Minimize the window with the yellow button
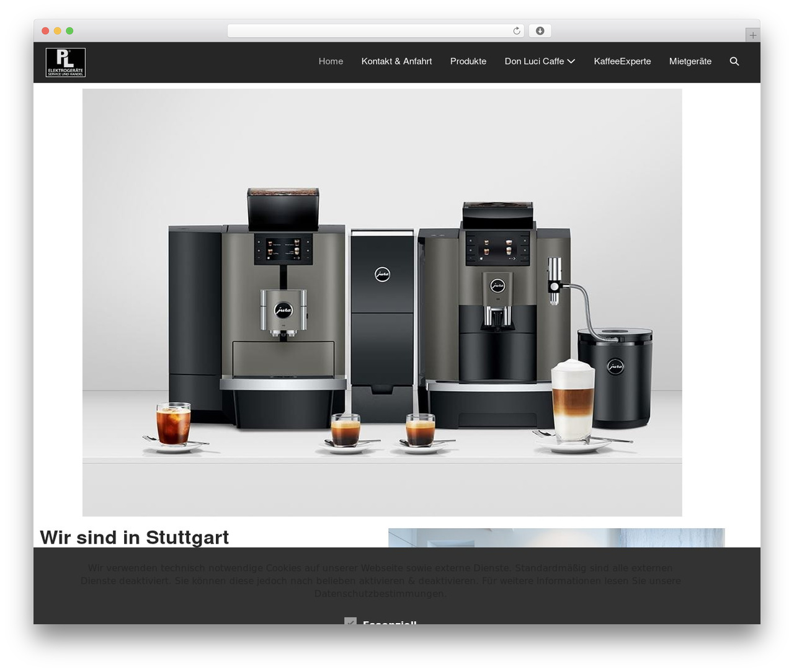794x672 pixels. point(58,31)
